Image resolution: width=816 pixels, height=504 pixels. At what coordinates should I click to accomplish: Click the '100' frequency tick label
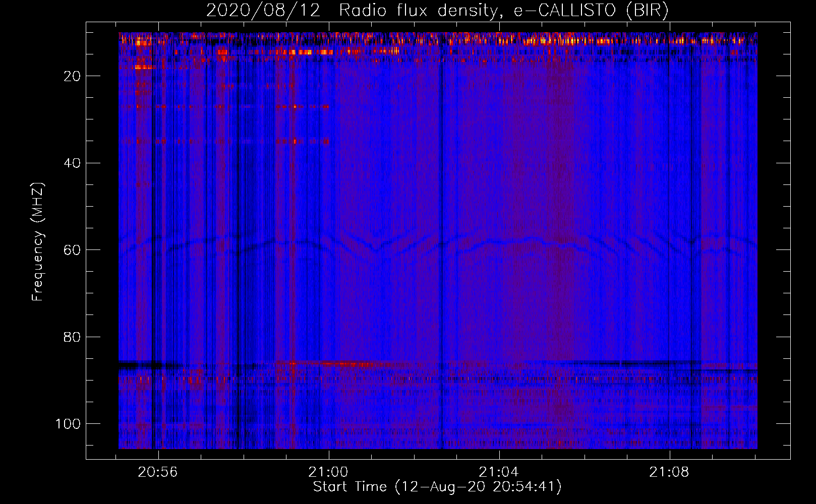[68, 424]
